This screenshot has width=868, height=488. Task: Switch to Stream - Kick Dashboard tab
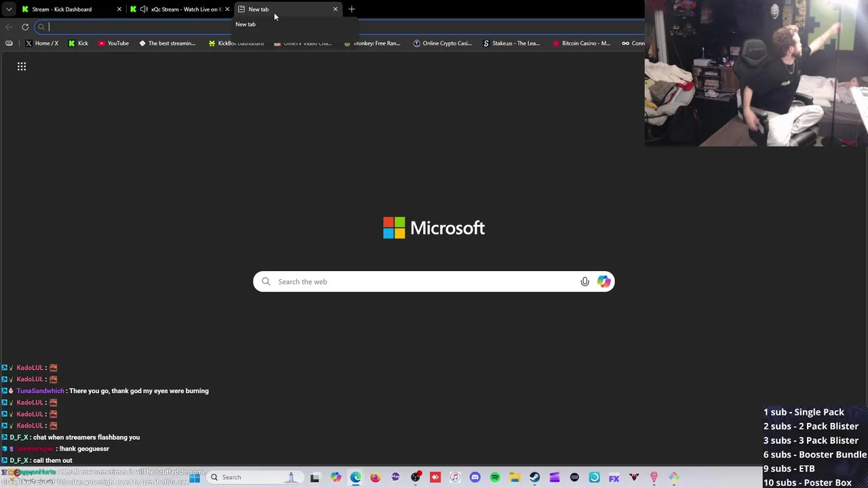[62, 9]
